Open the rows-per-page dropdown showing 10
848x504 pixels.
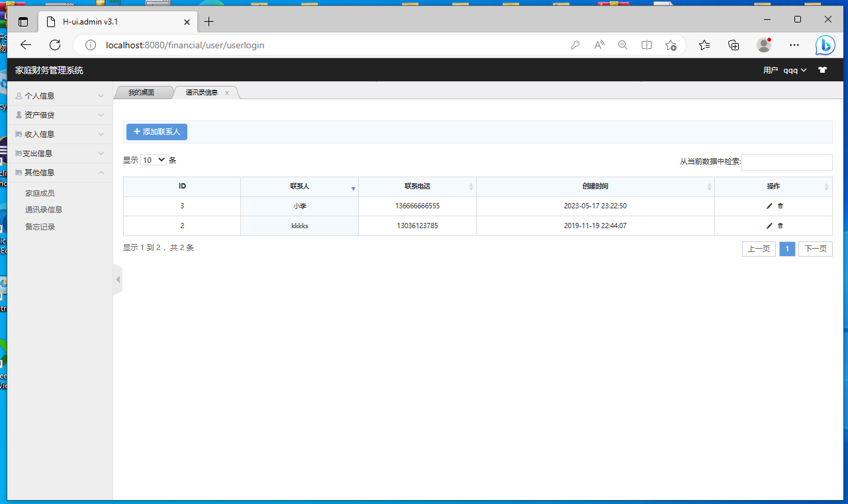[154, 160]
